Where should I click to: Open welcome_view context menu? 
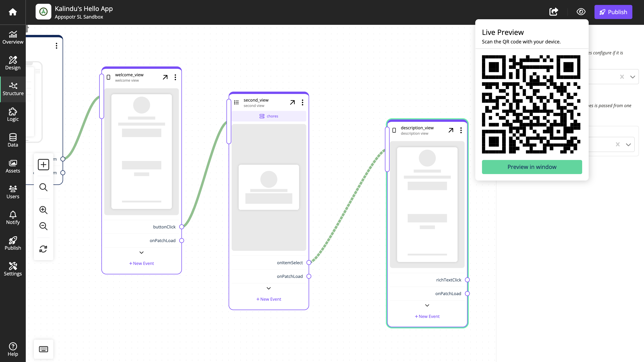(x=175, y=77)
